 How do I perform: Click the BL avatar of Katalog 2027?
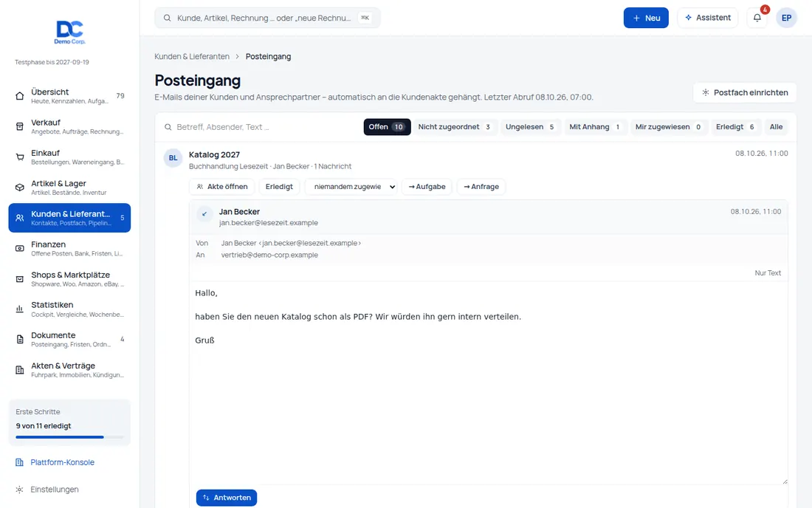173,158
